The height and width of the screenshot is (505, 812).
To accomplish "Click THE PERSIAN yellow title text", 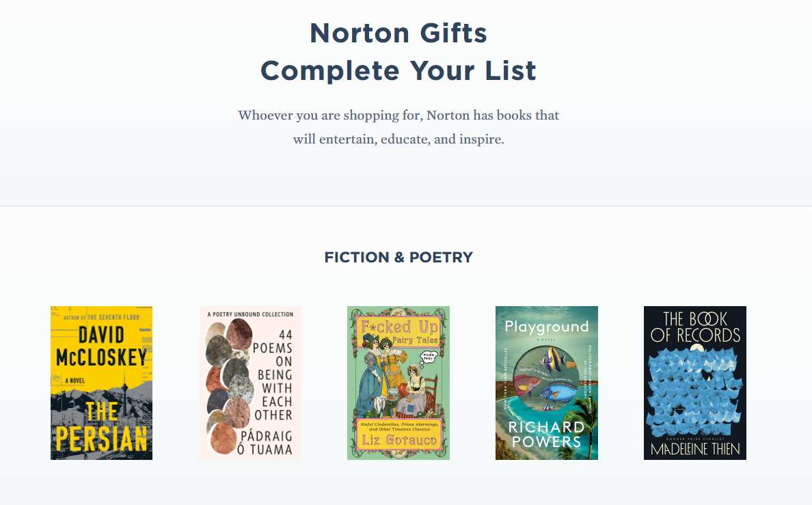I will [101, 427].
